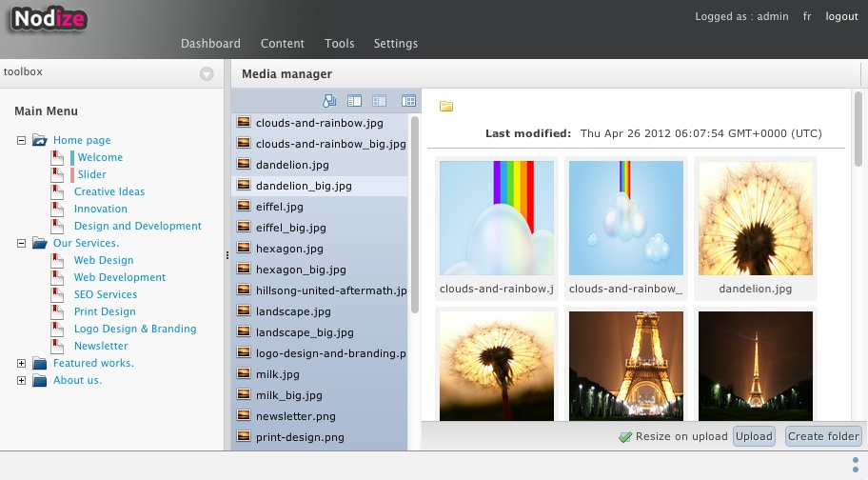Select the clouds-and-rainbow_ small cloud thumbnail
The height and width of the screenshot is (480, 868).
coord(626,218)
